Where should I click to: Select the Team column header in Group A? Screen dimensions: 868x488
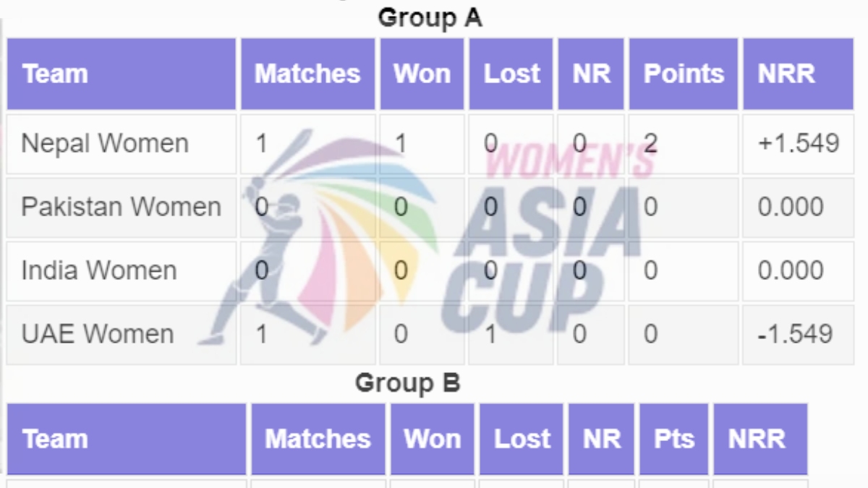(x=55, y=74)
